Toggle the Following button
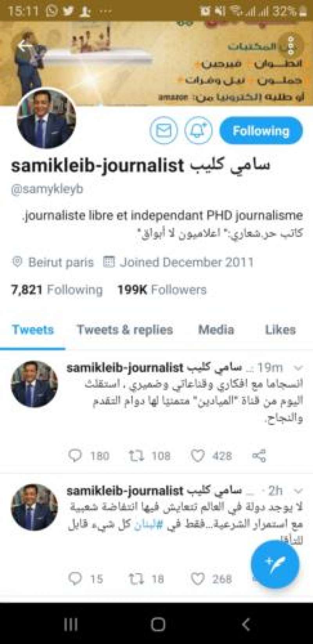 261,131
